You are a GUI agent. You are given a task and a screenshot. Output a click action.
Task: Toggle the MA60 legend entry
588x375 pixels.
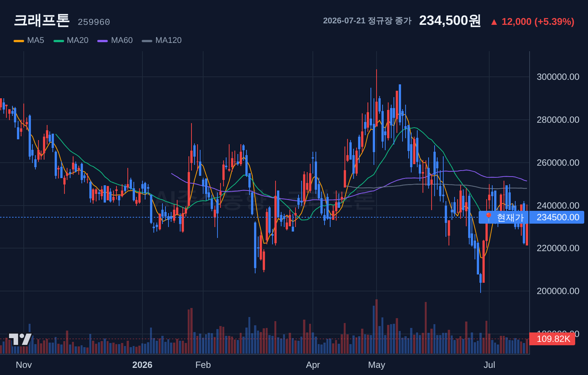tap(115, 40)
